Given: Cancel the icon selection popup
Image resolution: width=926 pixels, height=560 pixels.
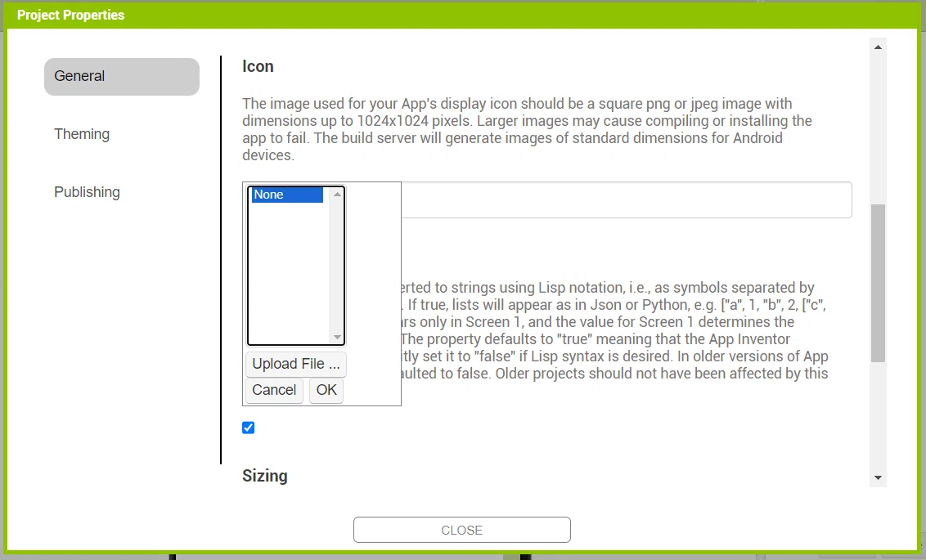Looking at the screenshot, I should [274, 390].
